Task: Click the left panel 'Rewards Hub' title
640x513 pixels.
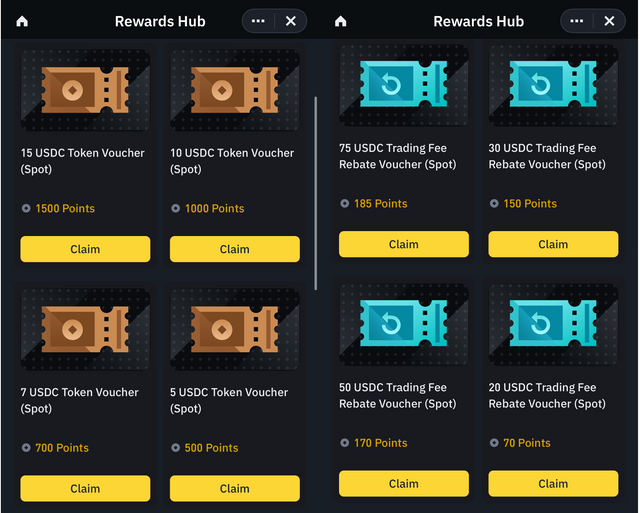Action: pyautogui.click(x=160, y=21)
